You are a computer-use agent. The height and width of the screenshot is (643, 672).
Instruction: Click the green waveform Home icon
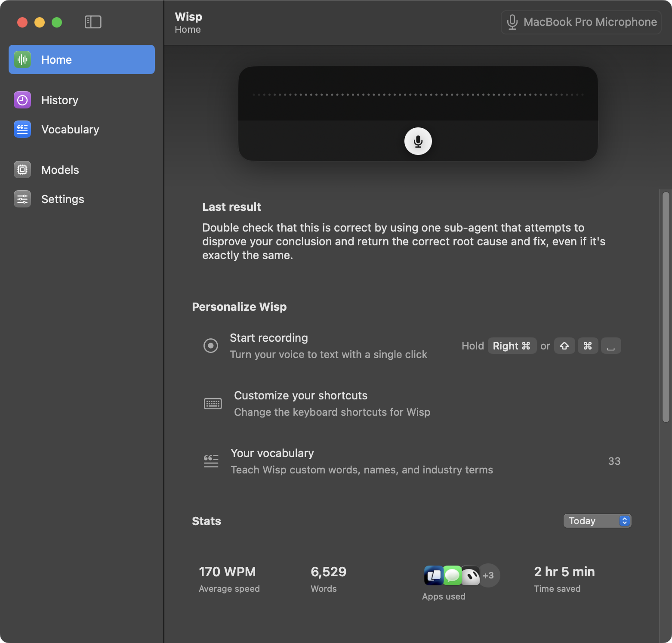click(x=22, y=59)
